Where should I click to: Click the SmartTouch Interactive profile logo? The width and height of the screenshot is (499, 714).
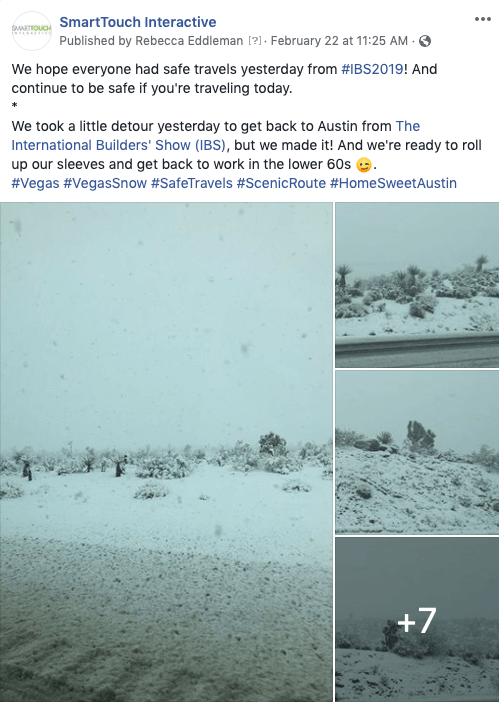[32, 31]
